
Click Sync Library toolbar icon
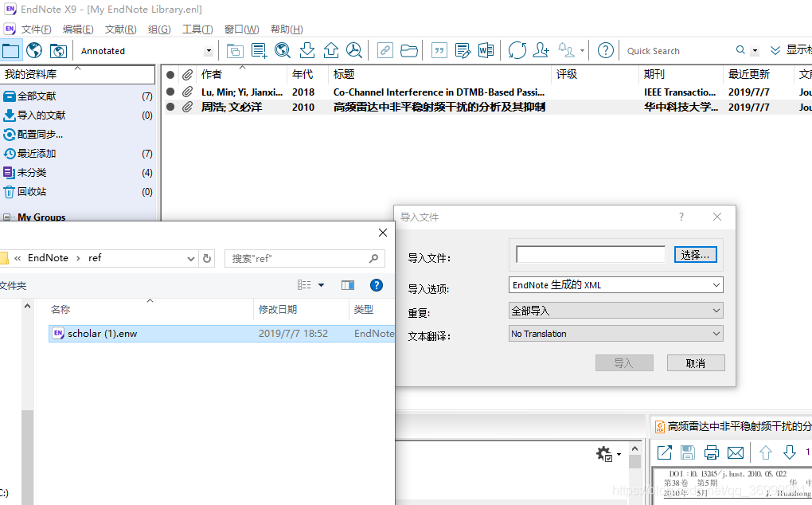pos(517,51)
